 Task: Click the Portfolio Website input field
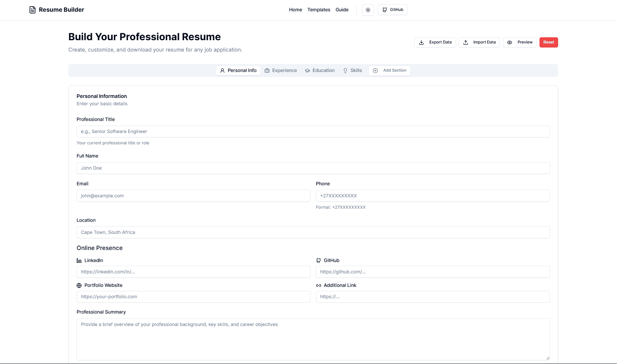pyautogui.click(x=193, y=297)
